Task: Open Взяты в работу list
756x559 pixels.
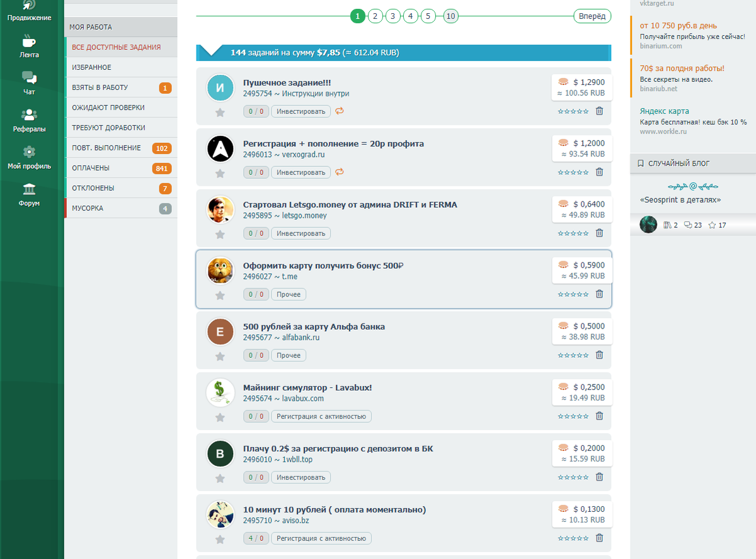Action: point(121,88)
